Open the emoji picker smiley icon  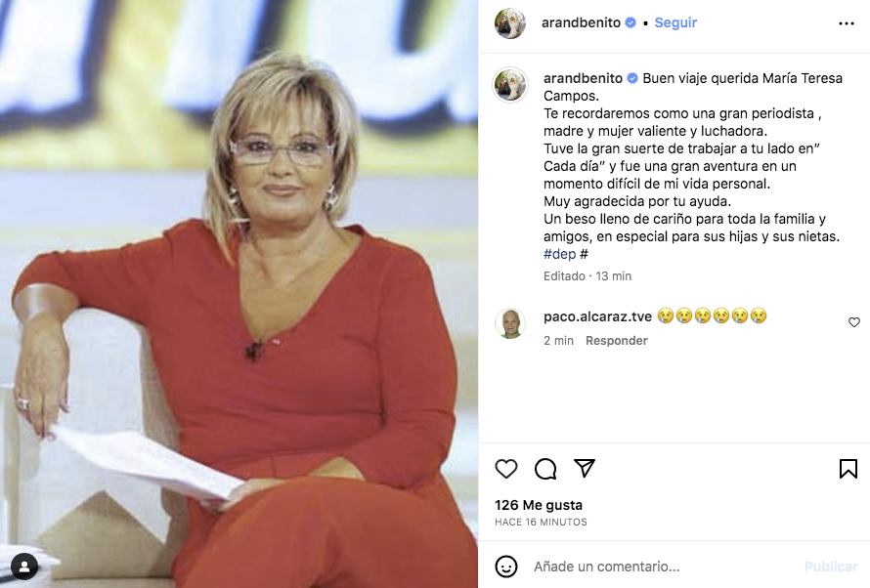506,567
